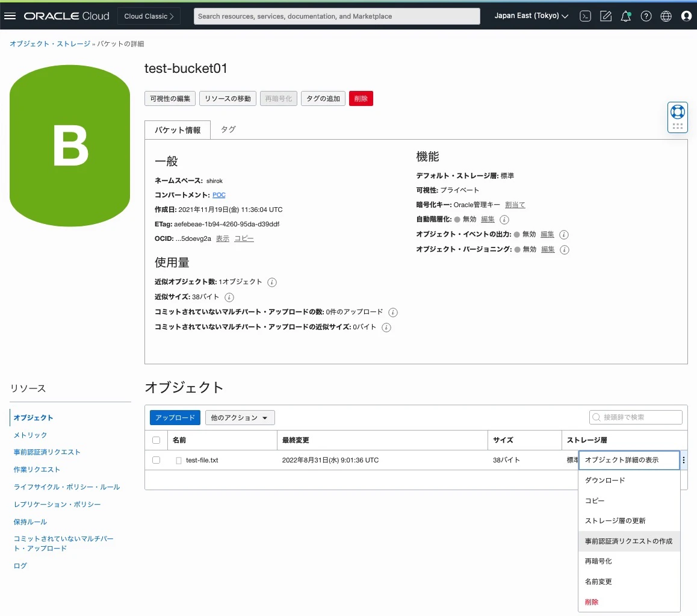Click the blue アップロード button
697x616 pixels.
(175, 418)
